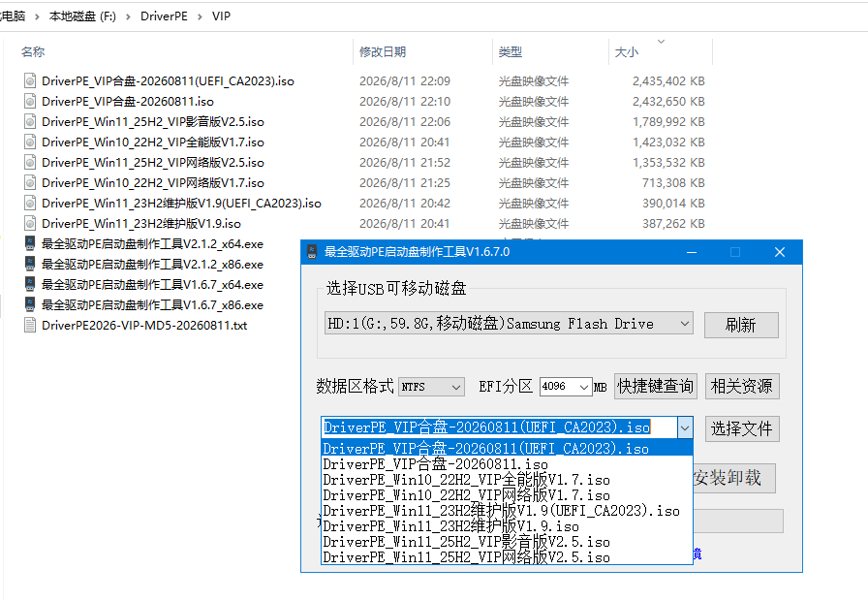Click icon of Win11_23H2维护版V1.9(UEFI_CA2023).iso file
The width and height of the screenshot is (868, 601).
pos(30,204)
